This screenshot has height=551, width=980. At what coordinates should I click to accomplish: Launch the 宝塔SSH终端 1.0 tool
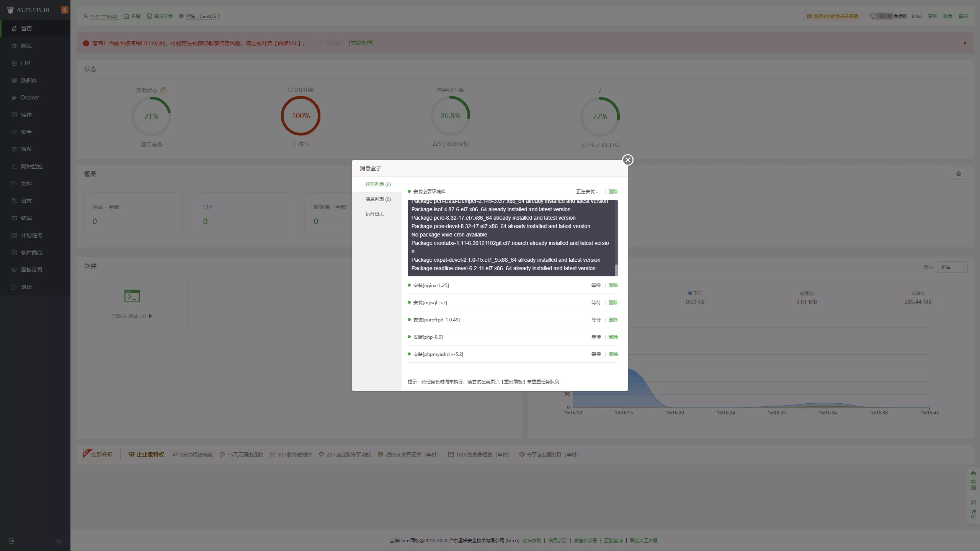coord(150,316)
